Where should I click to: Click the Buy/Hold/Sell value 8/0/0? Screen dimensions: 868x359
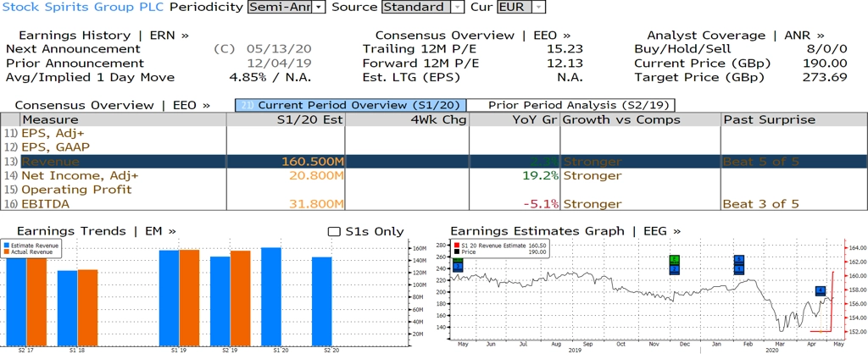(x=827, y=49)
